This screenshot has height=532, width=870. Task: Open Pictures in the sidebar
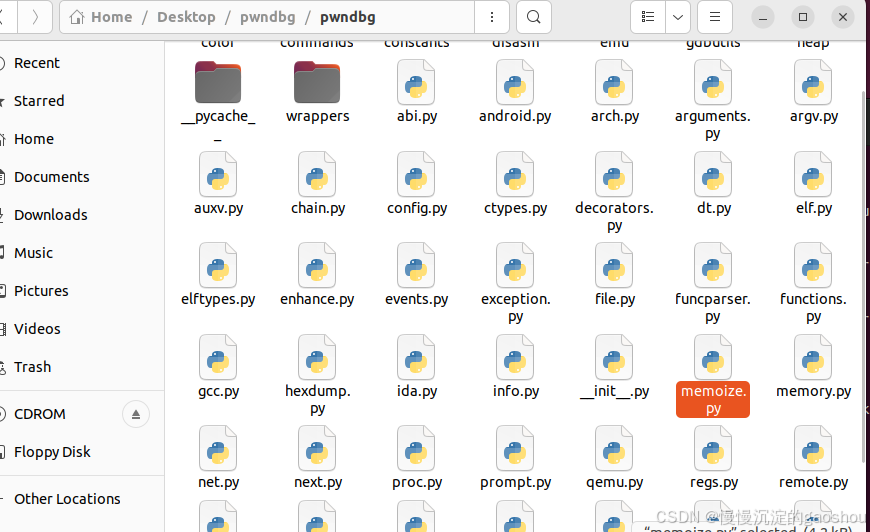point(82,291)
